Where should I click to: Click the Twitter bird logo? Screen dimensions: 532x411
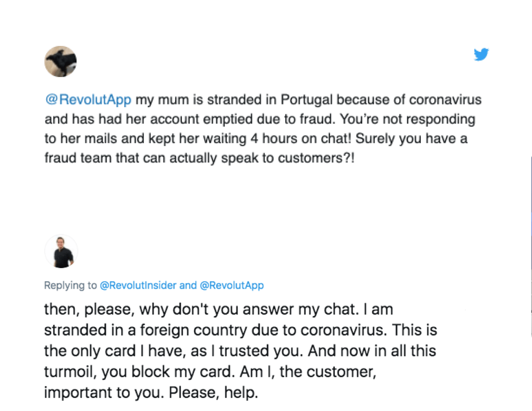[481, 54]
